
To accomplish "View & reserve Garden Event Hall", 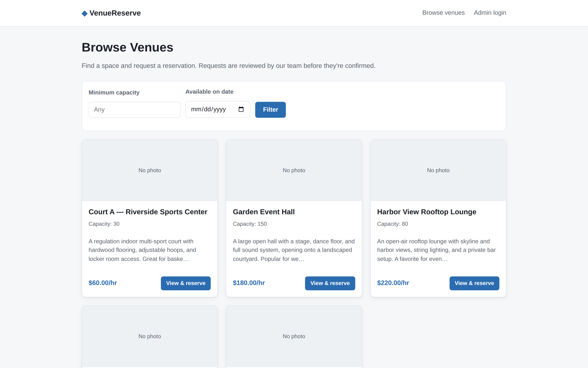I will [x=330, y=283].
